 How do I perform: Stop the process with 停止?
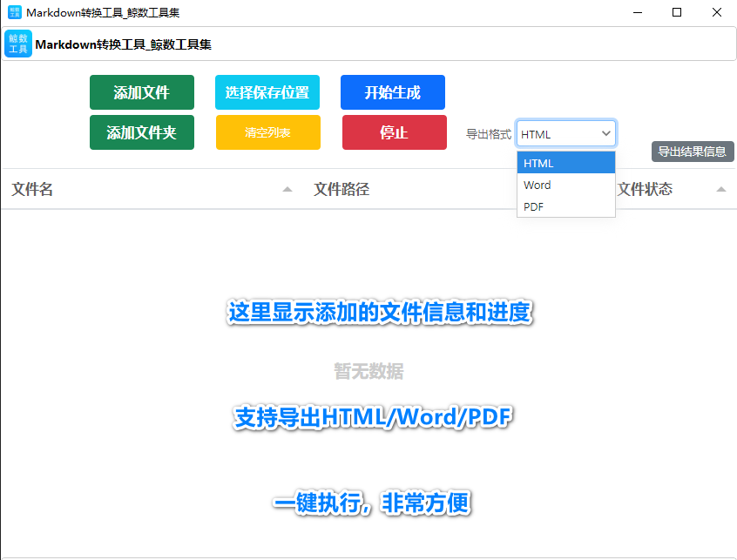[x=395, y=132]
